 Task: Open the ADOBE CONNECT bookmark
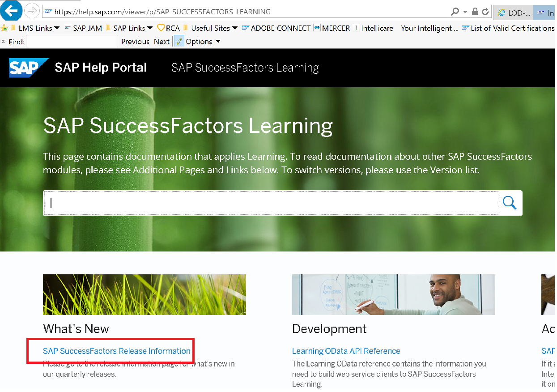tap(276, 28)
